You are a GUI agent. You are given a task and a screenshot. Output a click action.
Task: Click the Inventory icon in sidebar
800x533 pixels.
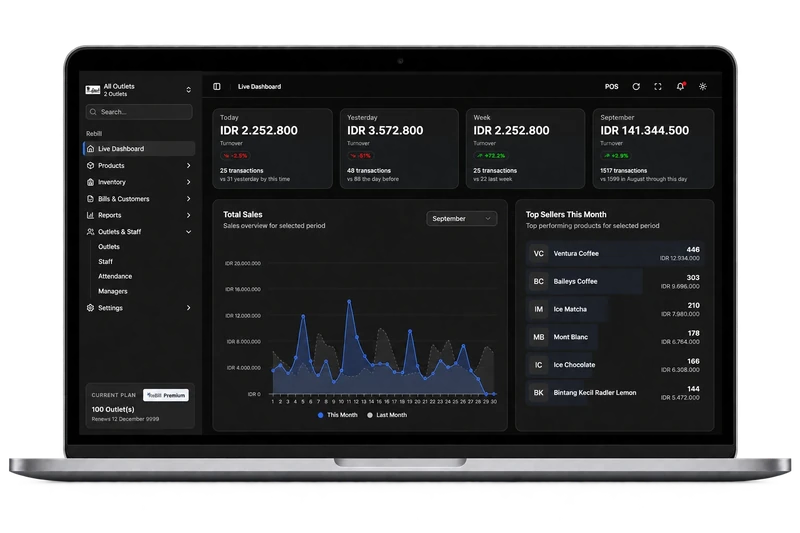90,182
